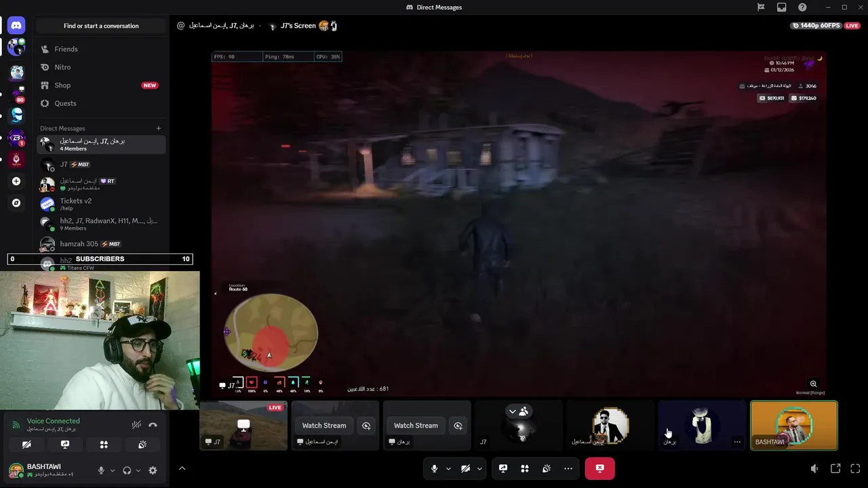Open activities icon in call control bar
The width and height of the screenshot is (868, 488).
pyautogui.click(x=525, y=468)
